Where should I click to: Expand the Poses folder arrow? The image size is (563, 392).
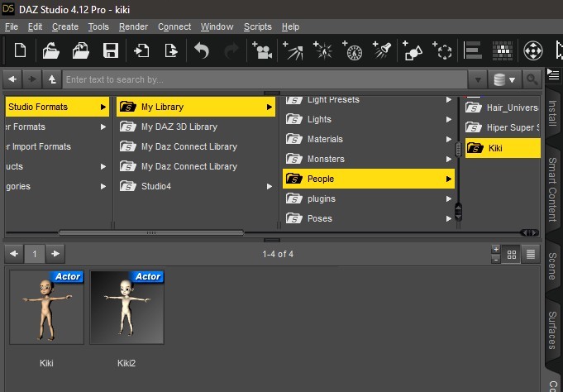click(x=448, y=219)
